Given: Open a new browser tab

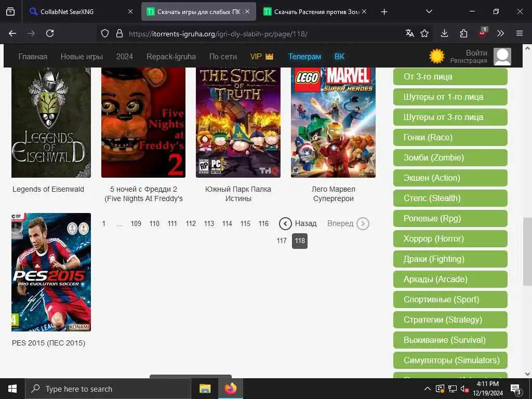Looking at the screenshot, I should tap(384, 12).
